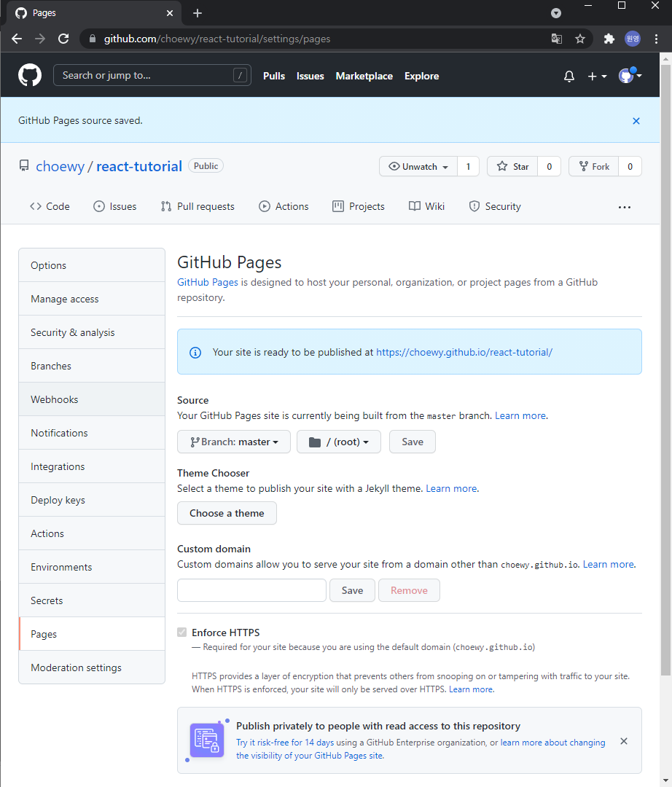Viewport: 672px width, 787px height.
Task: Click the browser back arrow
Action: (17, 39)
